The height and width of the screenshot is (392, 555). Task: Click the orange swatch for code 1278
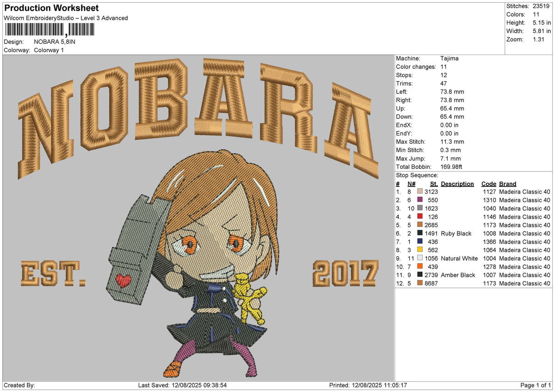419,266
